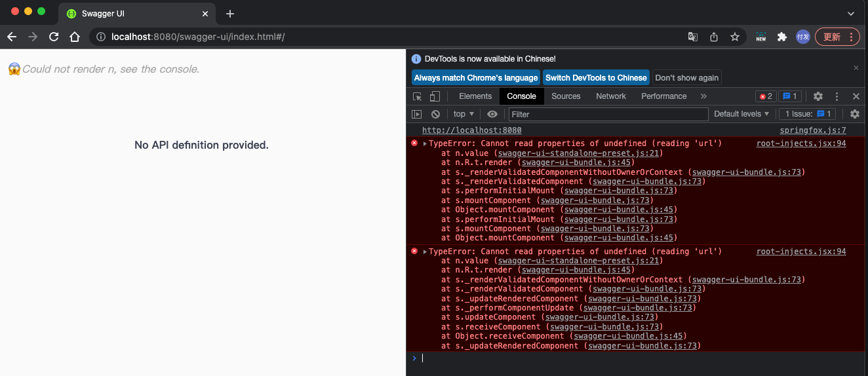Open first root-injects.jsx:94 link
The image size is (868, 376).
coord(801,143)
